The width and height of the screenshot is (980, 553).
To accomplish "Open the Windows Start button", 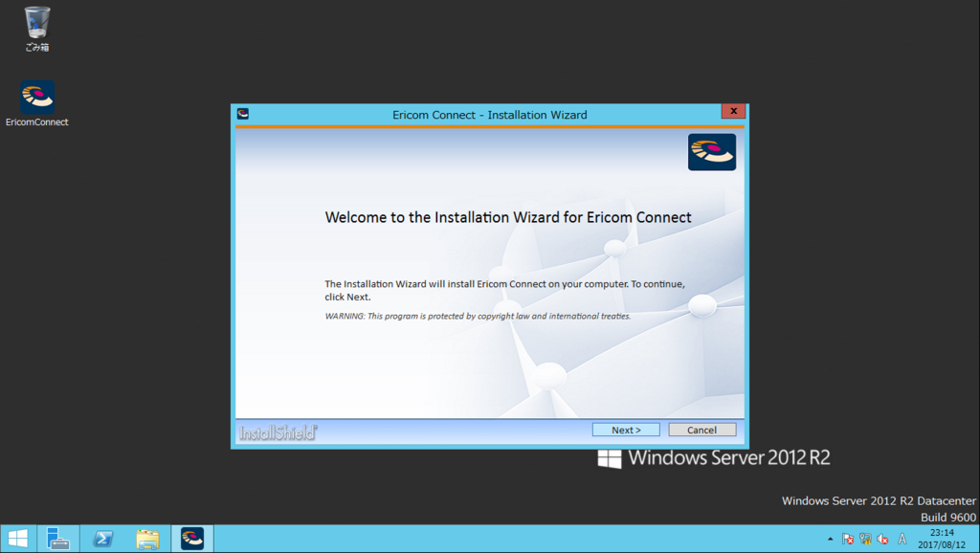I will [x=18, y=539].
